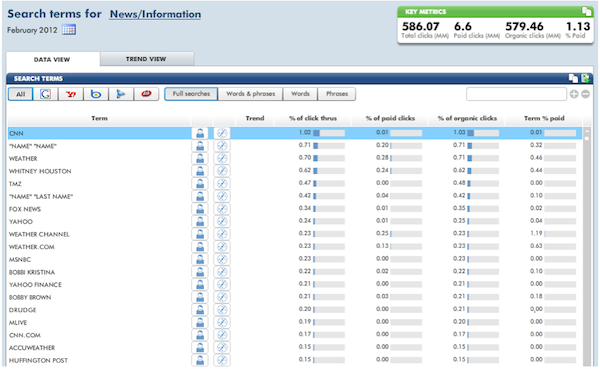This screenshot has width=600, height=369.
Task: Open the compass icon for BOBBI KRISTINA
Action: 222,272
